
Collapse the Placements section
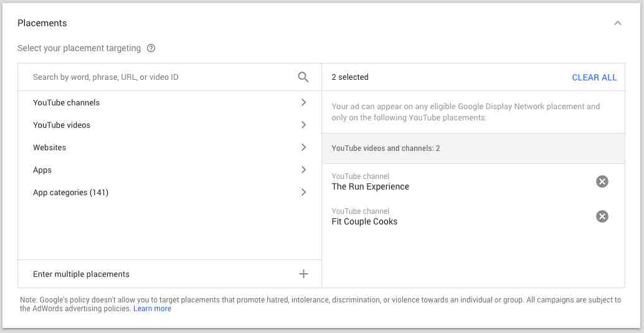point(617,24)
